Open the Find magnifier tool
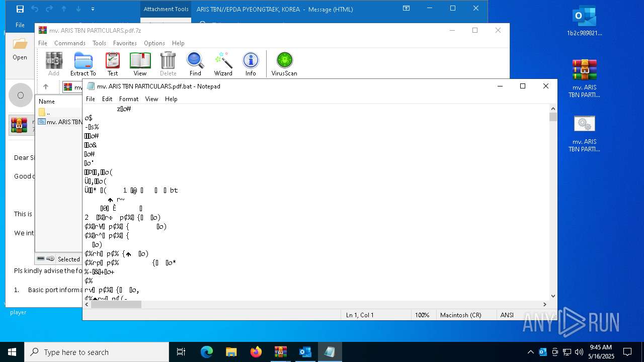 [x=195, y=64]
